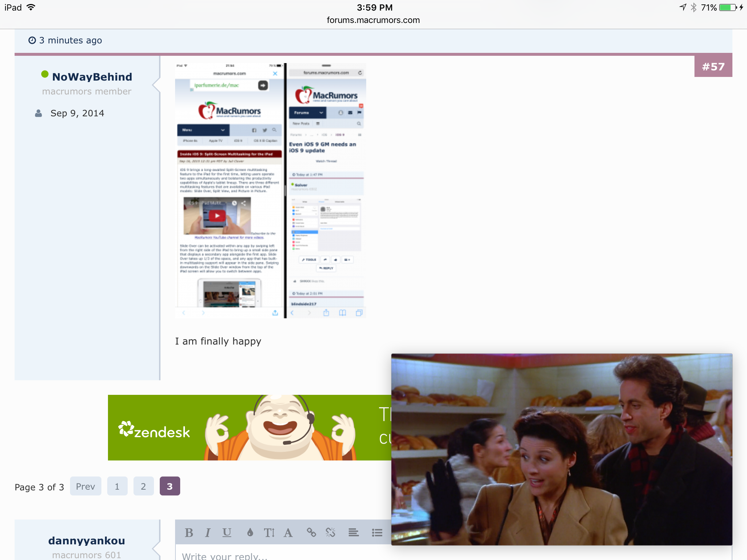Open post permalink #57
The height and width of the screenshot is (560, 747).
[x=713, y=67]
